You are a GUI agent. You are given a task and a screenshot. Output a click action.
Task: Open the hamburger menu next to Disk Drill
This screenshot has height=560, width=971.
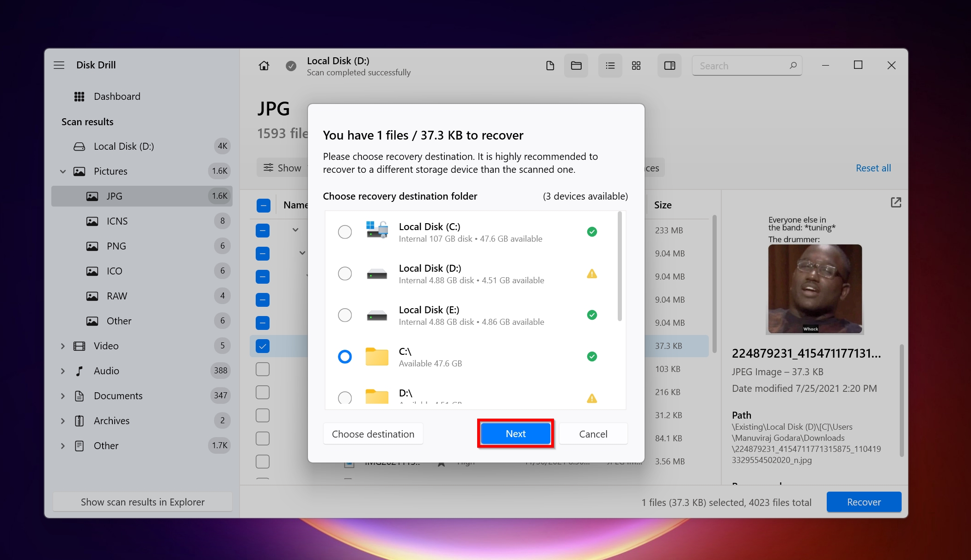click(x=59, y=65)
